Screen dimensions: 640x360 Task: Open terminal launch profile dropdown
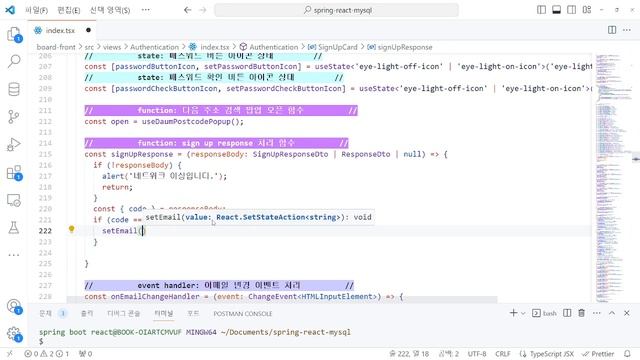(x=523, y=313)
